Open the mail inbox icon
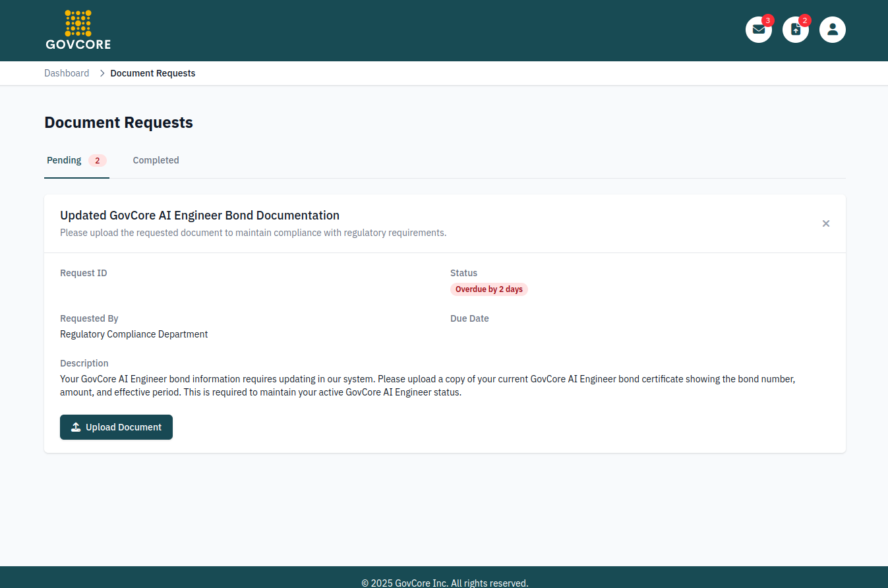Image resolution: width=888 pixels, height=588 pixels. [x=758, y=30]
